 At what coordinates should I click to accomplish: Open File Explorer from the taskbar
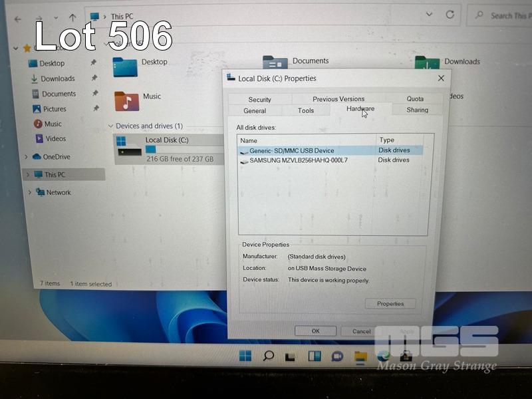point(360,357)
